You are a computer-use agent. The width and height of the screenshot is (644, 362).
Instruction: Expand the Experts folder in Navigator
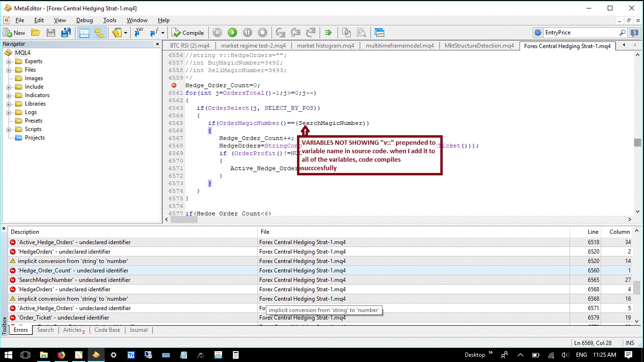pyautogui.click(x=9, y=61)
